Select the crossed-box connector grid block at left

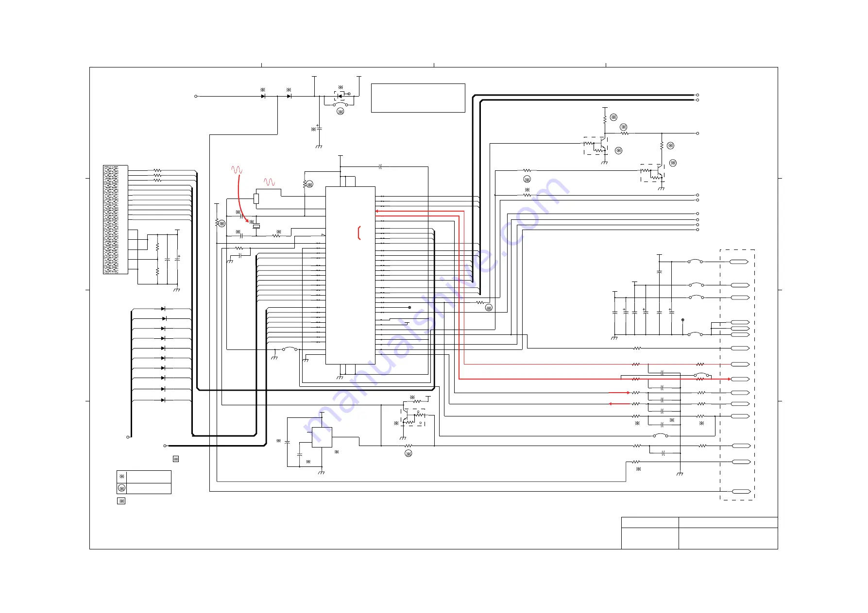116,219
